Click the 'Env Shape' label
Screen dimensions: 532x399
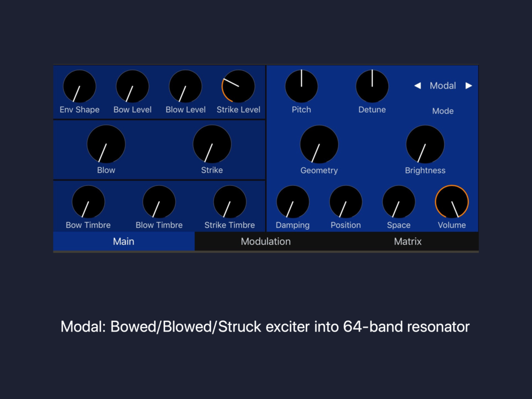[79, 109]
